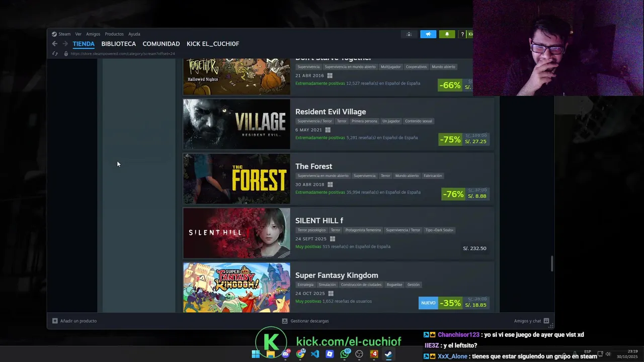Click the Cooperativos tag on Don't Starve
Image resolution: width=644 pixels, height=362 pixels.
click(416, 67)
